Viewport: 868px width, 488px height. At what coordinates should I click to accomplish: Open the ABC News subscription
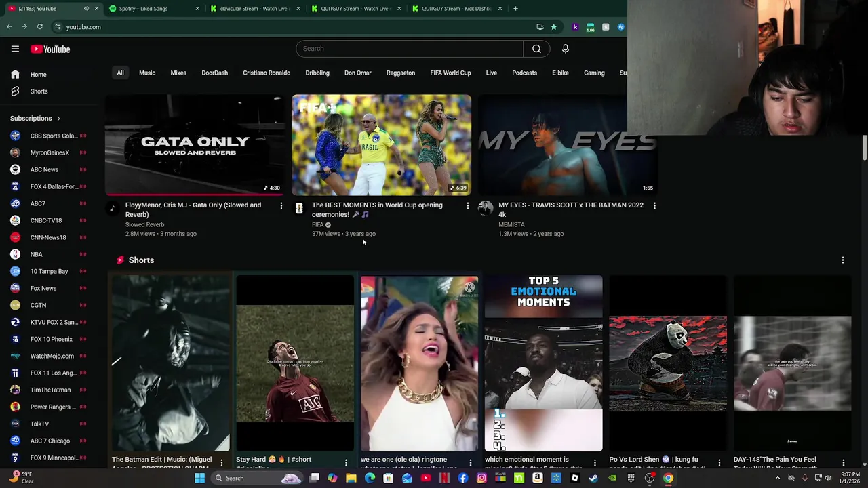click(47, 169)
